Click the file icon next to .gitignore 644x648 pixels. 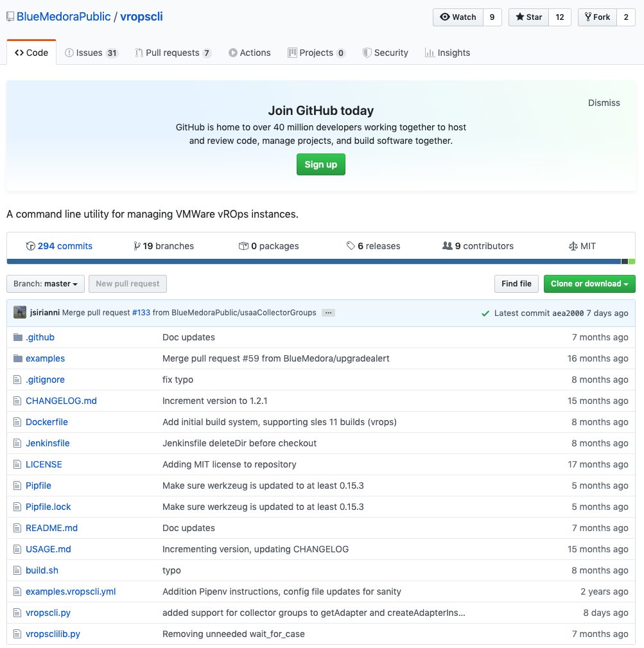[17, 380]
